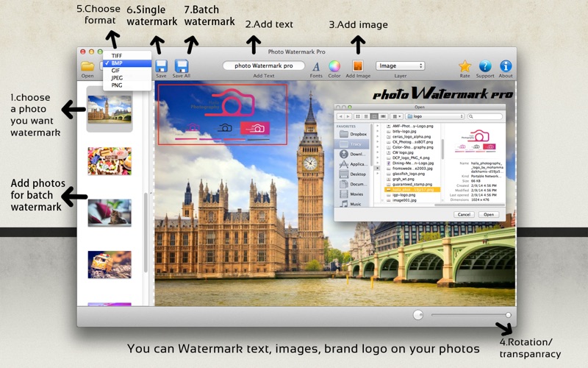This screenshot has width=588, height=368.
Task: Select file cerias_logo_alpha.png
Action: pyautogui.click(x=412, y=137)
